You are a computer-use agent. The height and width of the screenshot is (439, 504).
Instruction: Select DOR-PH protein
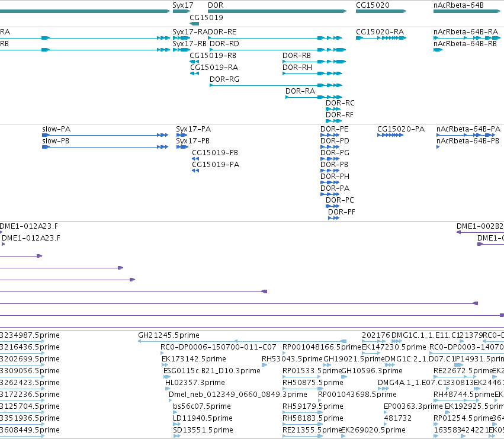pyautogui.click(x=335, y=177)
